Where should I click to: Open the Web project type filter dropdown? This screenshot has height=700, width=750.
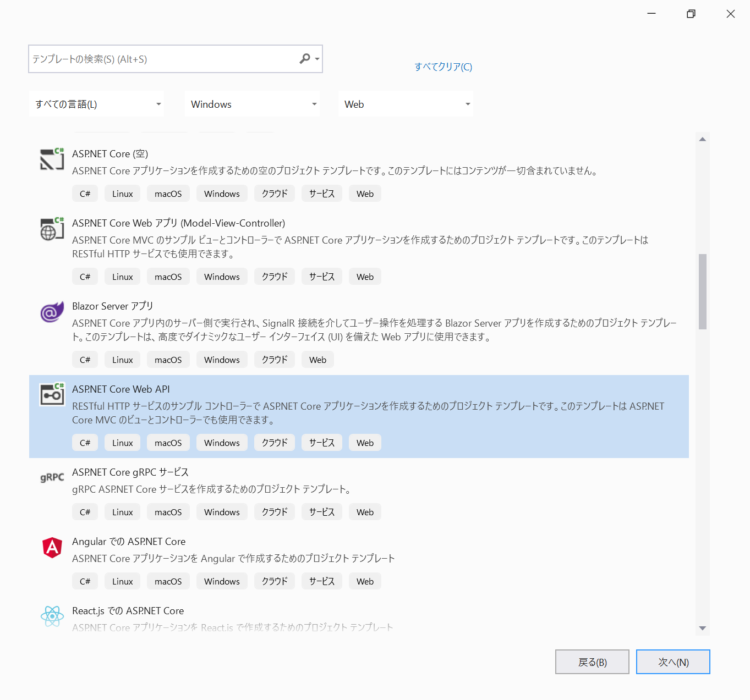(406, 104)
